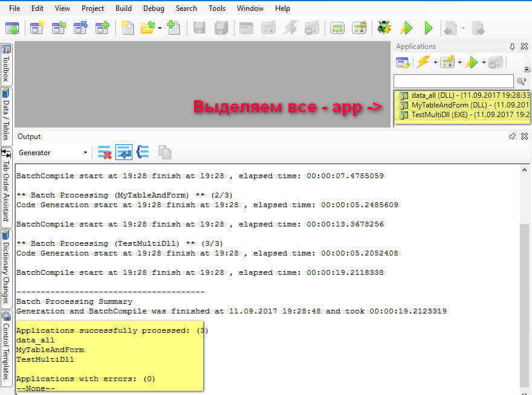Click the new file icon in toolbar
The image size is (532, 395).
127,28
